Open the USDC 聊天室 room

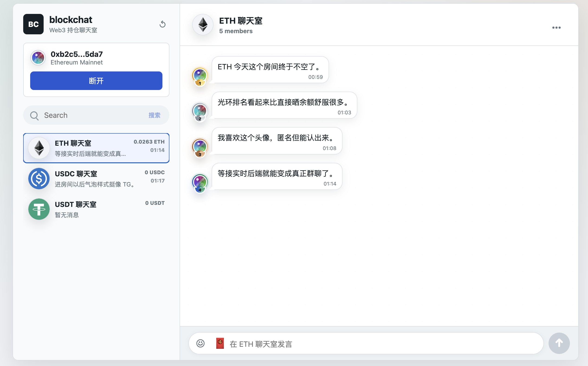pos(96,179)
